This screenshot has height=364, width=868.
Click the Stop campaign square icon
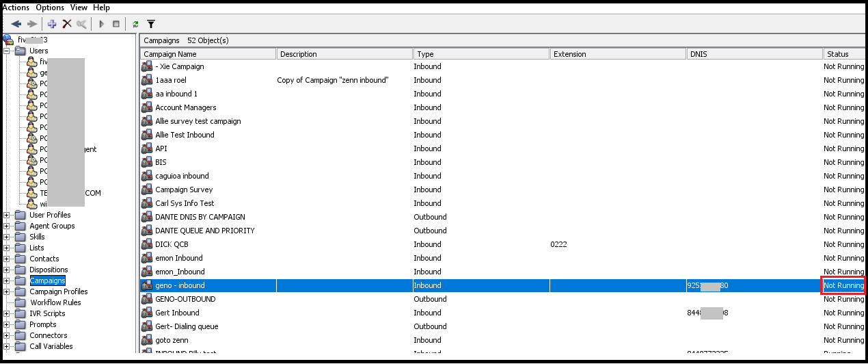click(116, 24)
